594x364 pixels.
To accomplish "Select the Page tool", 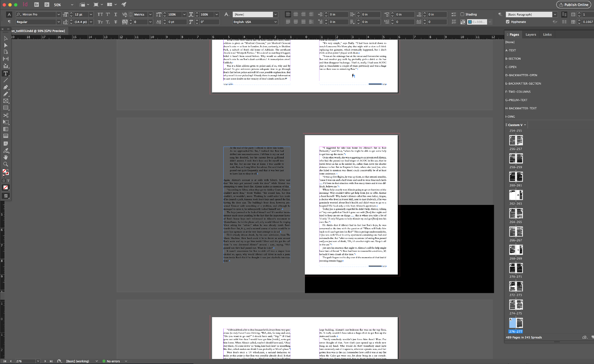I will 6,52.
